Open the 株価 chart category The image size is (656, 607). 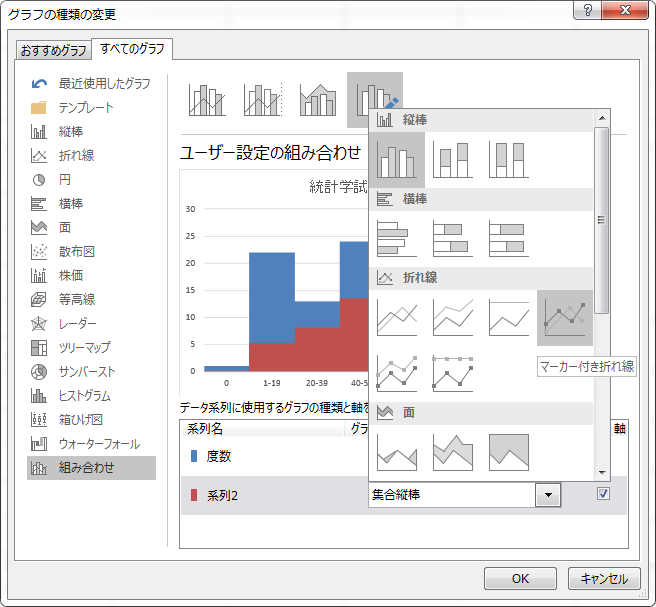point(91,275)
